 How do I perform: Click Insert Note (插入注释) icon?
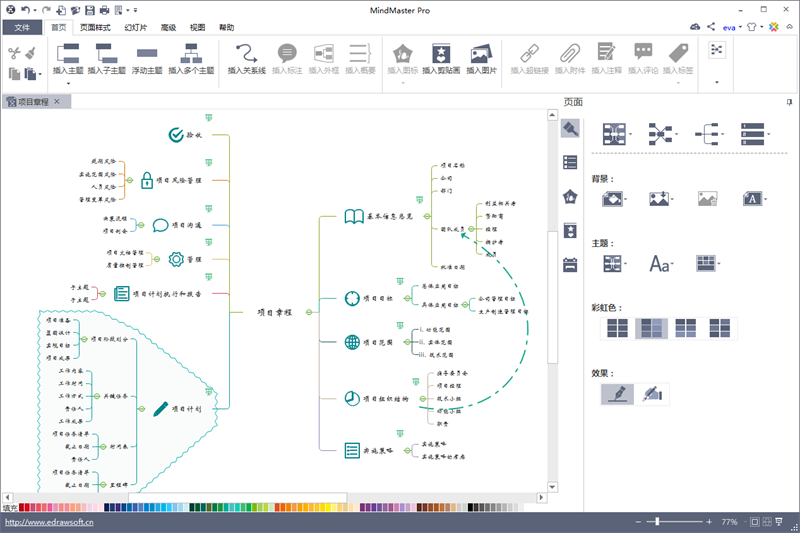tap(606, 52)
